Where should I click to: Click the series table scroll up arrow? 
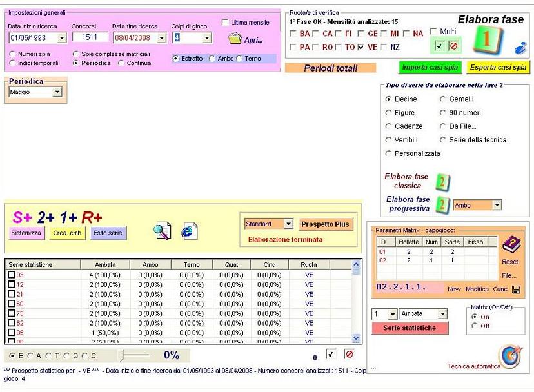356,264
